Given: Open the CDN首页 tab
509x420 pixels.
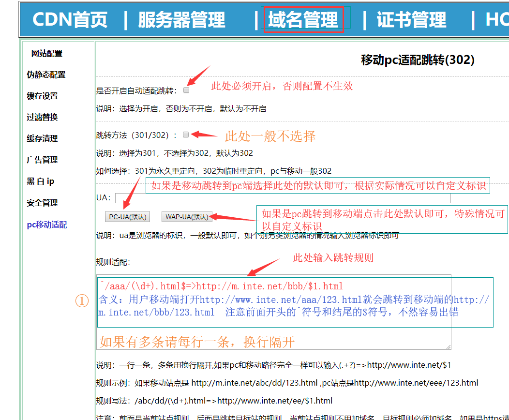Looking at the screenshot, I should point(70,20).
